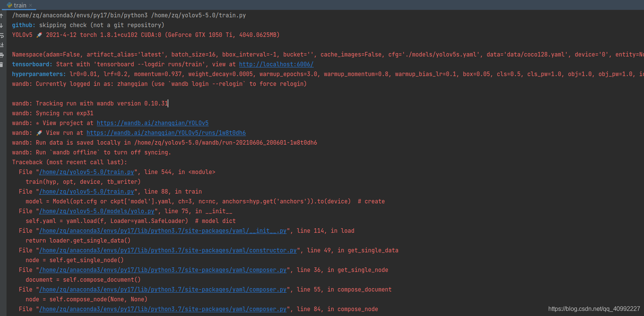
Task: Open models/yolo.py link at line 75
Action: coord(97,211)
